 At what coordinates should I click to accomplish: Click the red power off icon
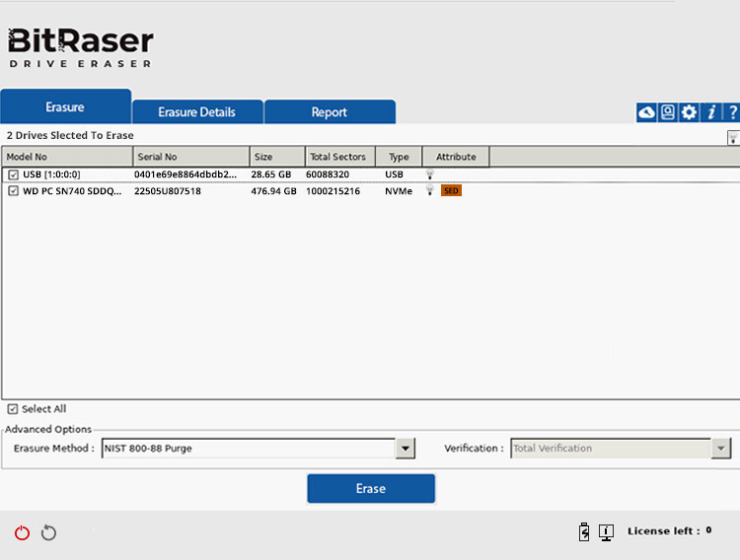click(22, 532)
